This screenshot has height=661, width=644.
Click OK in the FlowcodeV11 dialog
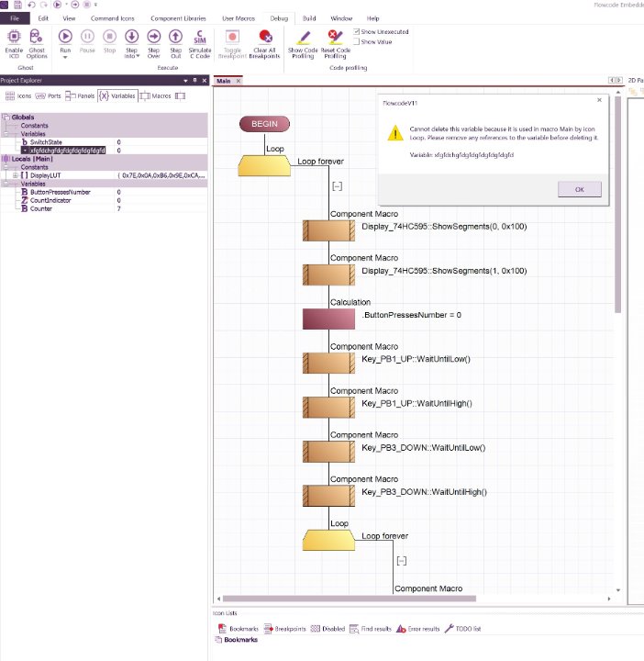coord(580,190)
